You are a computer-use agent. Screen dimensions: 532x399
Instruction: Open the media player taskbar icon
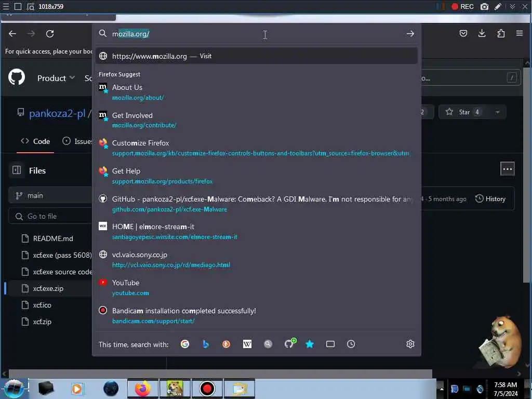(x=77, y=389)
